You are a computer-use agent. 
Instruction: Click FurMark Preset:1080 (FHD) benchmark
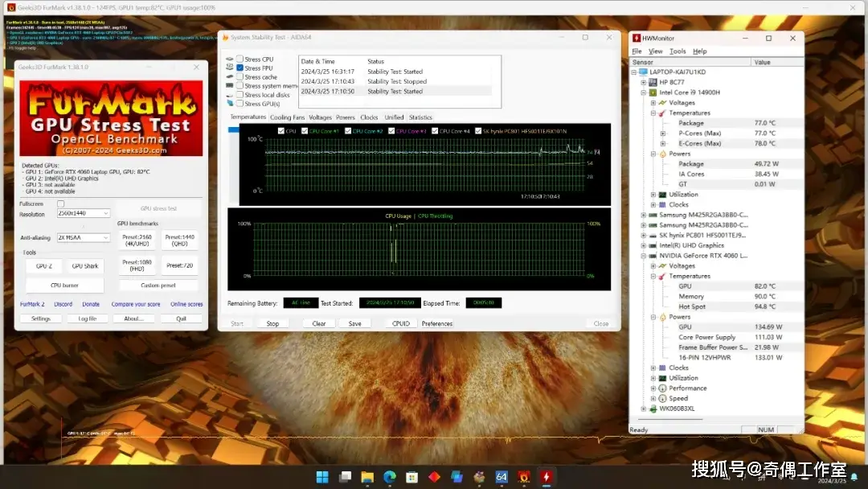pyautogui.click(x=137, y=265)
